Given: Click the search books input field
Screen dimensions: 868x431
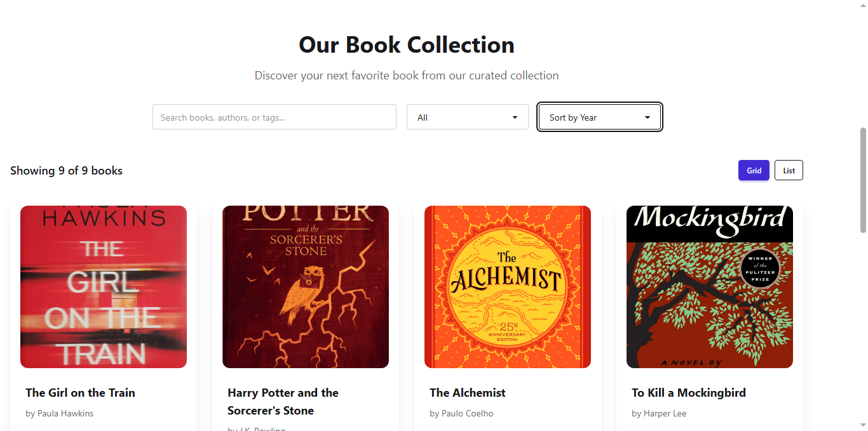Looking at the screenshot, I should point(274,117).
